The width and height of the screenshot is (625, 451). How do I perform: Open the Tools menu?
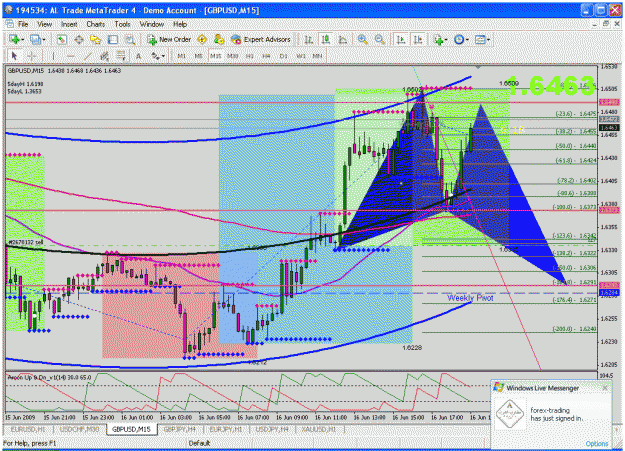tap(122, 24)
